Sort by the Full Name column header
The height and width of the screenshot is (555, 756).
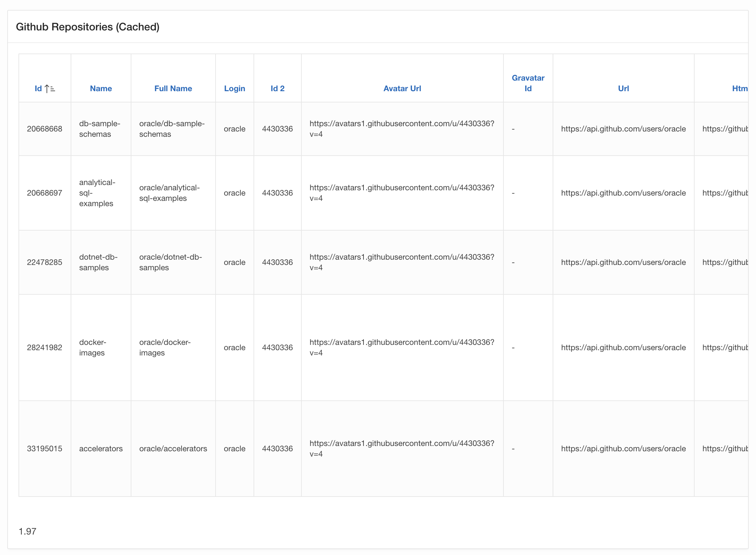[x=173, y=88]
